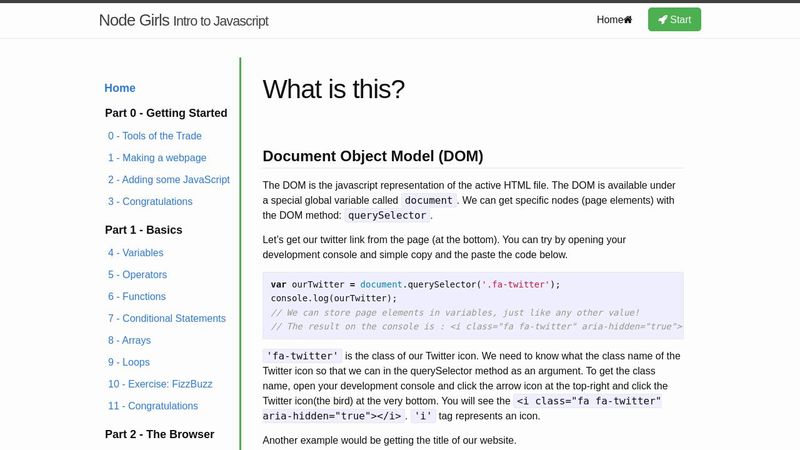The height and width of the screenshot is (450, 800).
Task: Open 2 - Adding some JavaScript lesson
Action: click(x=169, y=180)
